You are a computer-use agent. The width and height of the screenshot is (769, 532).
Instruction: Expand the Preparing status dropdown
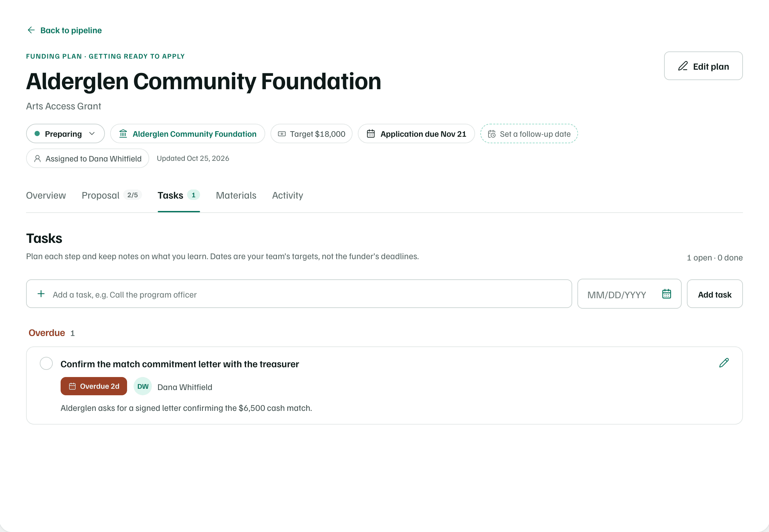tap(65, 134)
